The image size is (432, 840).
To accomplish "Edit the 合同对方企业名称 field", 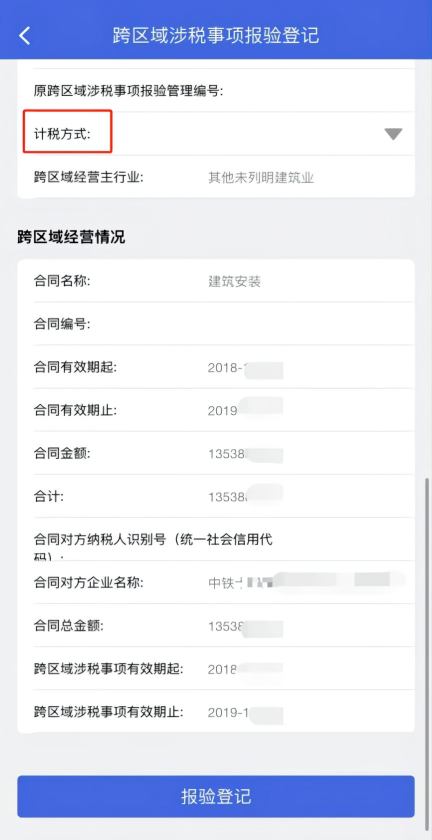I will click(x=216, y=582).
